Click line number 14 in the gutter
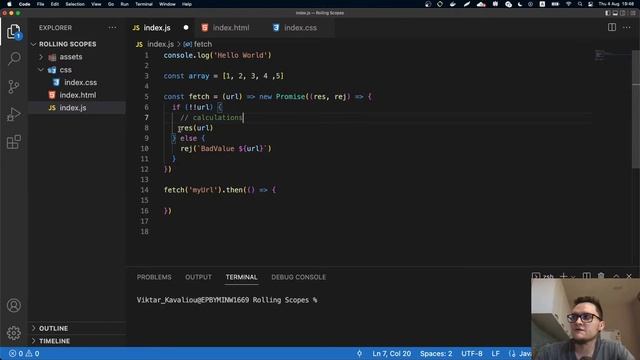 pos(144,190)
